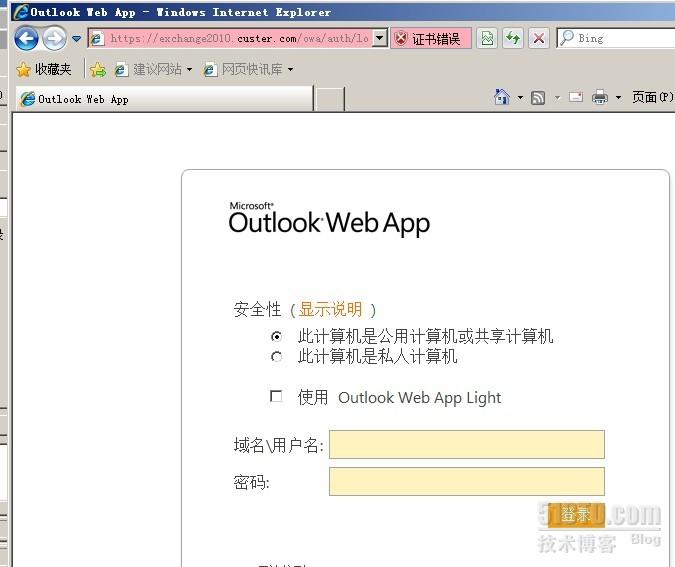
Task: Click the Print icon
Action: [600, 98]
